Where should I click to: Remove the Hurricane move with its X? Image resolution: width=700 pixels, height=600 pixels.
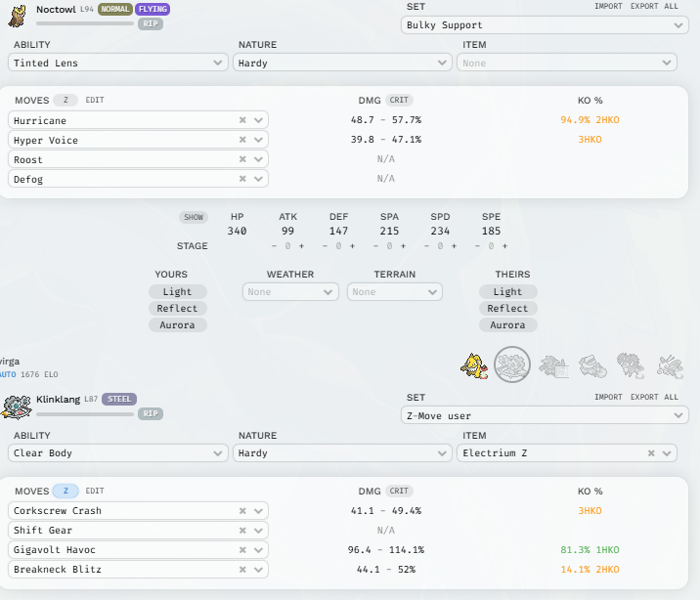coord(242,120)
